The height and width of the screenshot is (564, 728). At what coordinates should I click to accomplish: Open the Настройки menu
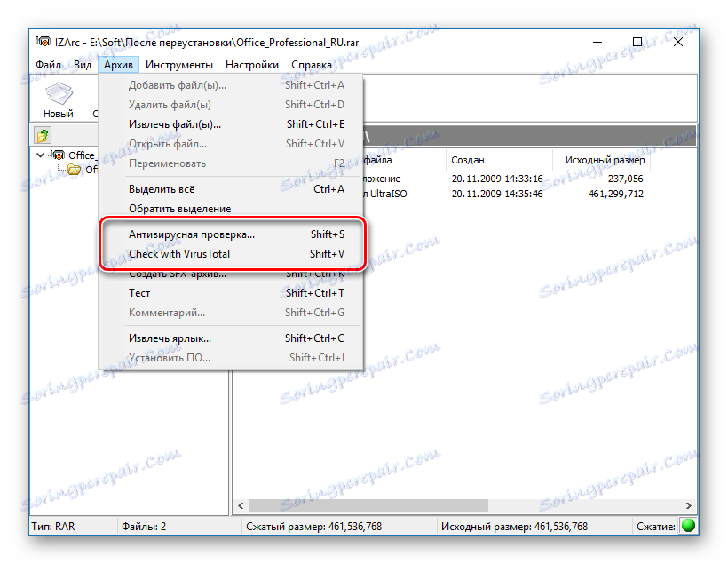pos(252,65)
